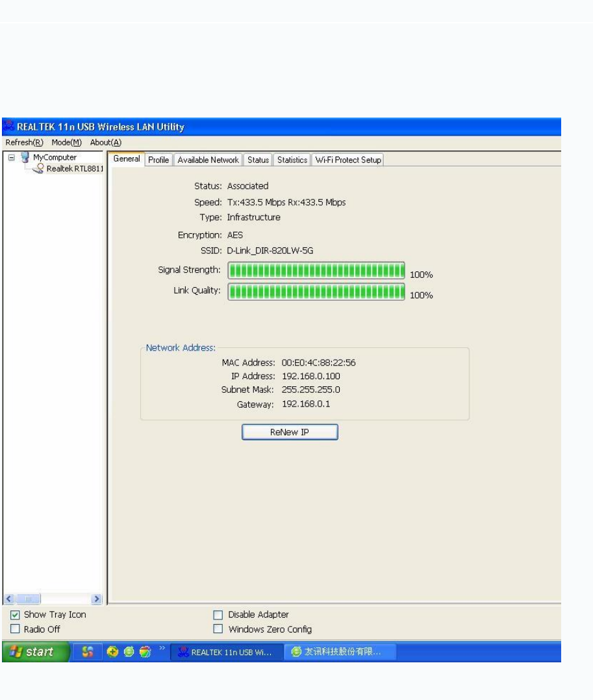Open the Status tab
This screenshot has width=593, height=700.
pyautogui.click(x=258, y=160)
